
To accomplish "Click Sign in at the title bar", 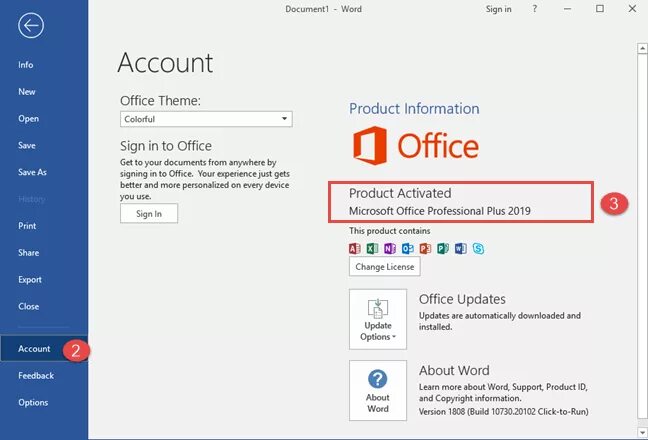I will (x=498, y=9).
